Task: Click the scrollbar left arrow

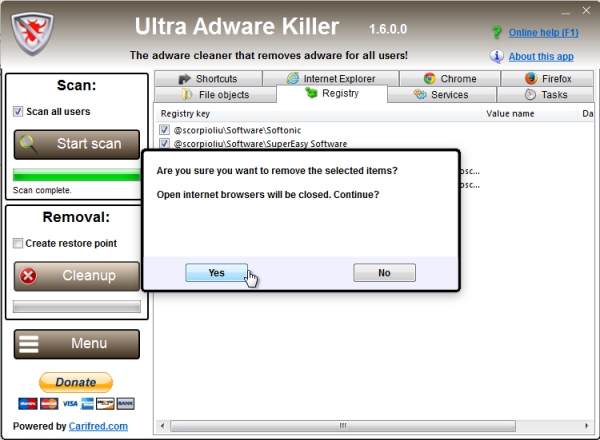Action: click(162, 426)
